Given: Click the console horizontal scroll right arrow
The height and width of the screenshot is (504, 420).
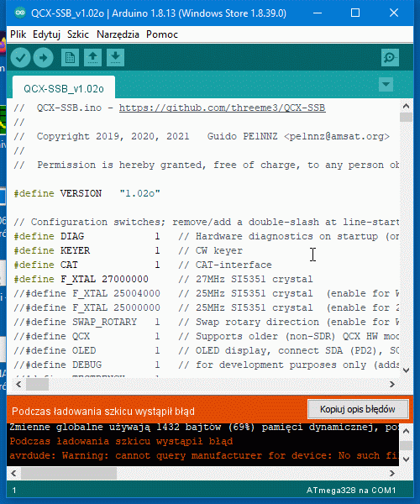Looking at the screenshot, I should (392, 474).
